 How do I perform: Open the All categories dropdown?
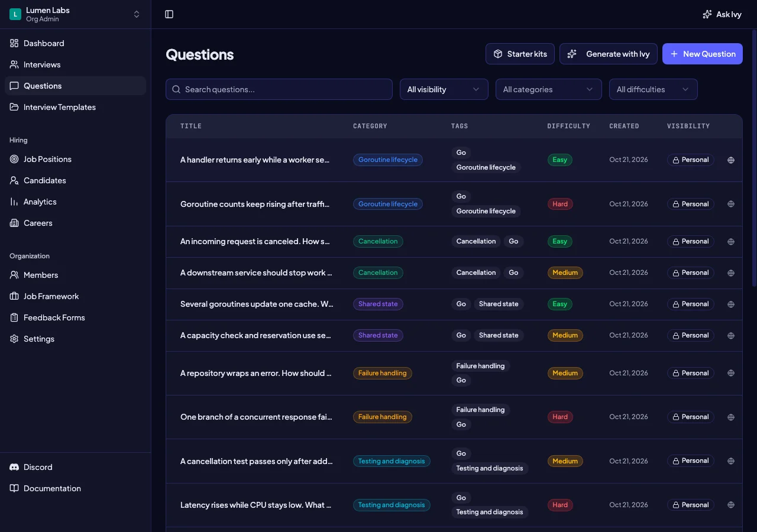coord(549,89)
